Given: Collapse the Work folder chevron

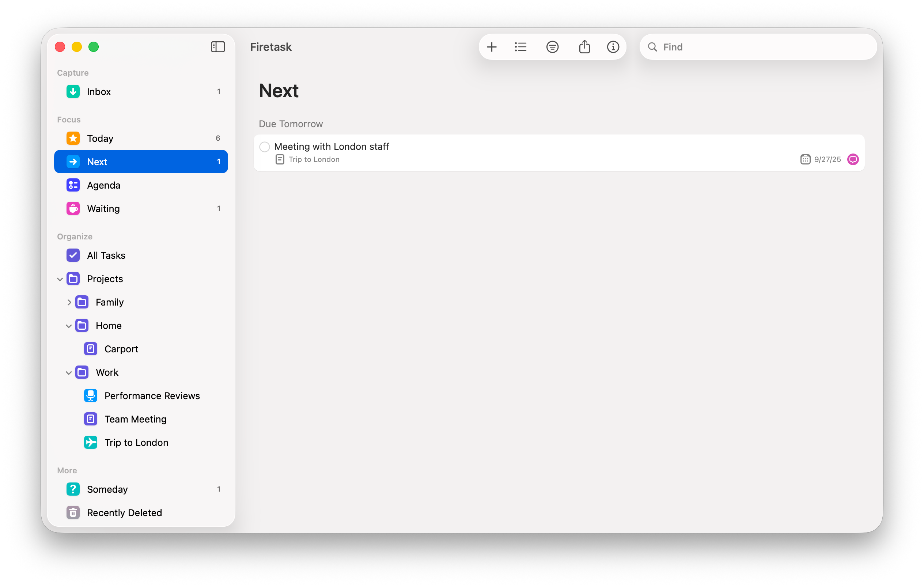Looking at the screenshot, I should (x=69, y=373).
